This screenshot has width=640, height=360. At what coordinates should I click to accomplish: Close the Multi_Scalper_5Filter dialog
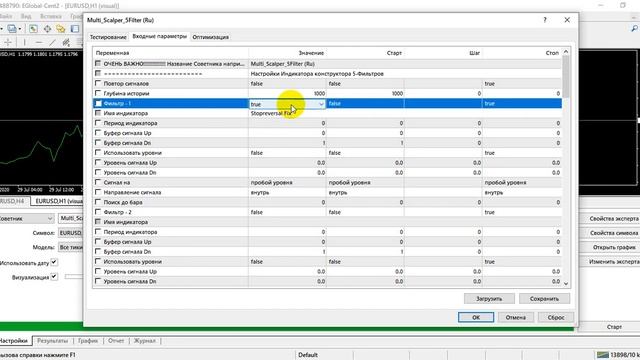tap(567, 20)
